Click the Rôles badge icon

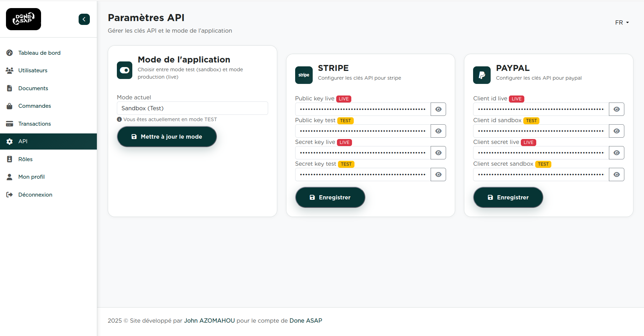tap(9, 159)
